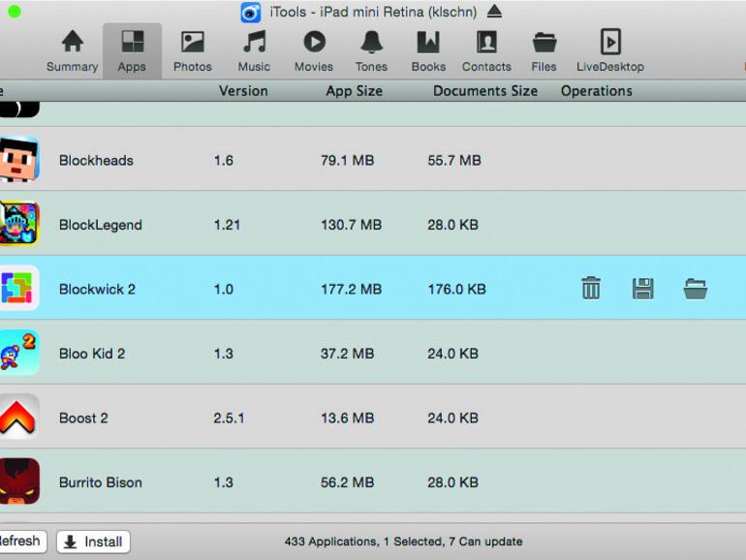Delete Blockwick 2 with trash icon
Viewport: 746px width, 560px height.
[x=591, y=289]
